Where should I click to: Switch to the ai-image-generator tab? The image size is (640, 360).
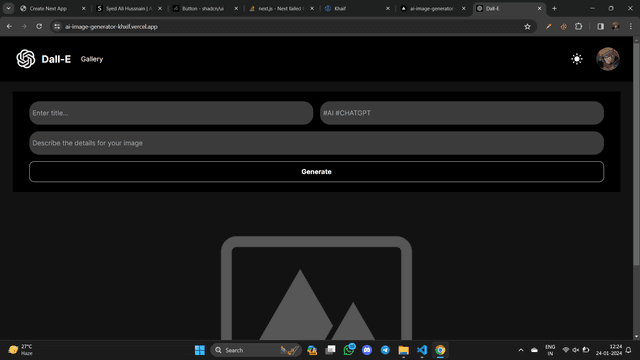pyautogui.click(x=431, y=8)
